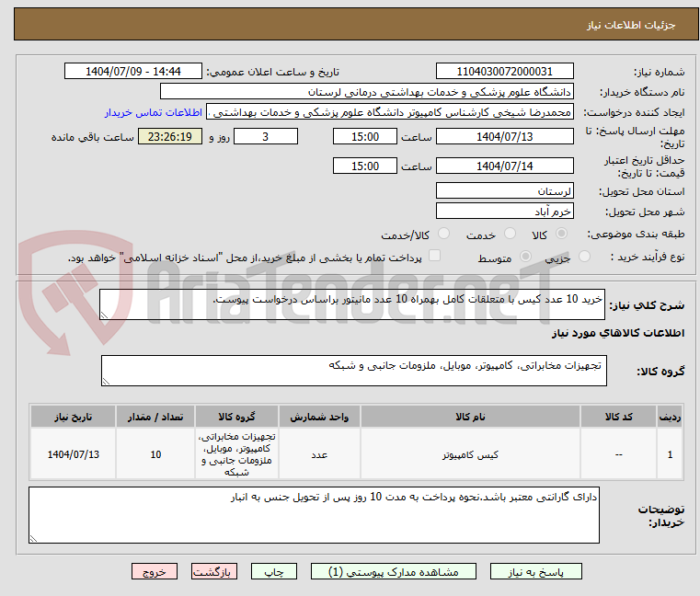This screenshot has width=700, height=596.
Task: Click the delivery province field لرستان
Action: 504,191
